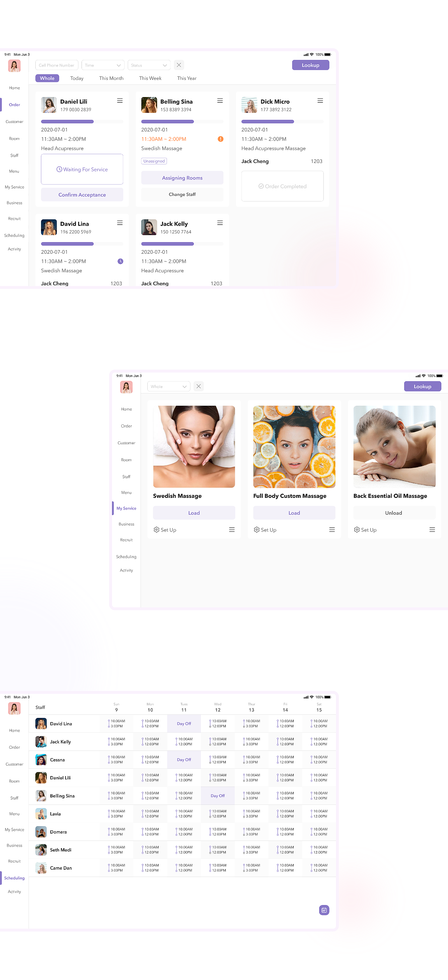448x980 pixels.
Task: Open Full Body Custom Massage card hamburger menu
Action: pos(332,529)
